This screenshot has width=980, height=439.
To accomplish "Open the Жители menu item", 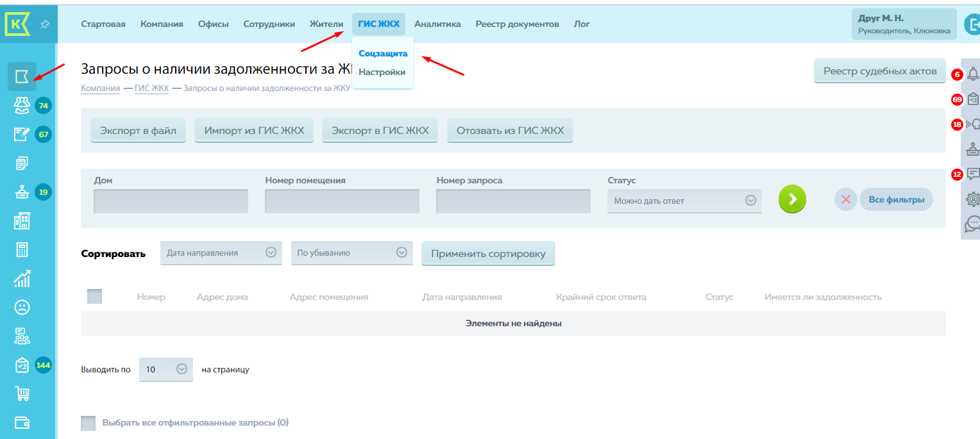I will point(326,24).
